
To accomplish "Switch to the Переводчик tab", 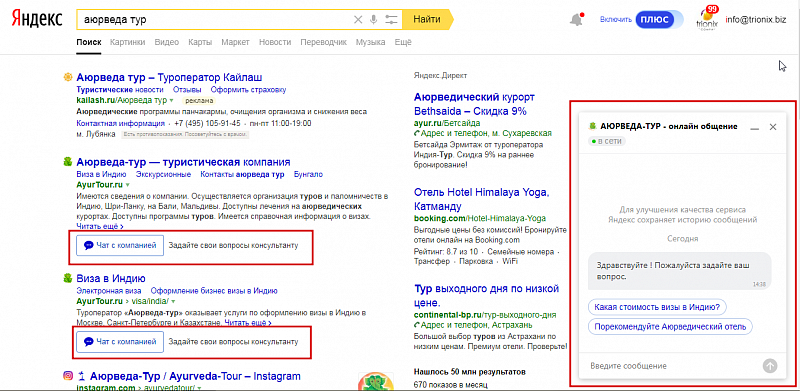I will [323, 42].
